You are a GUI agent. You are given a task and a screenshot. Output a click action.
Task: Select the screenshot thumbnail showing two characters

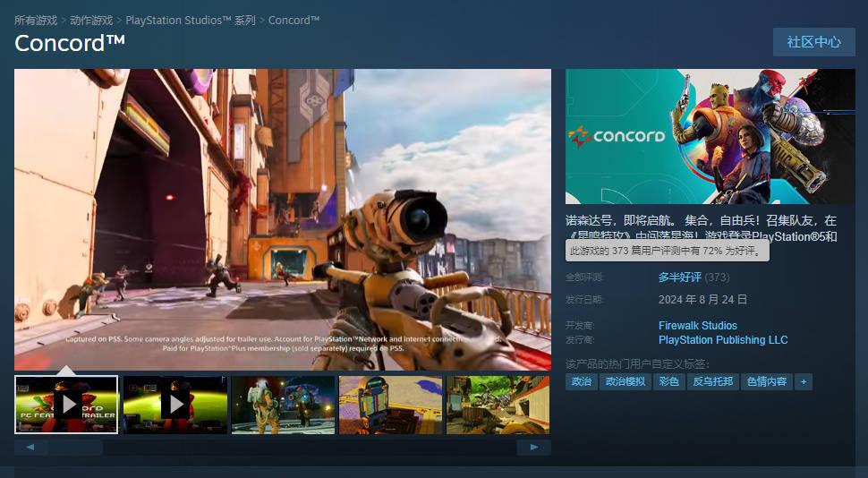pyautogui.click(x=283, y=405)
